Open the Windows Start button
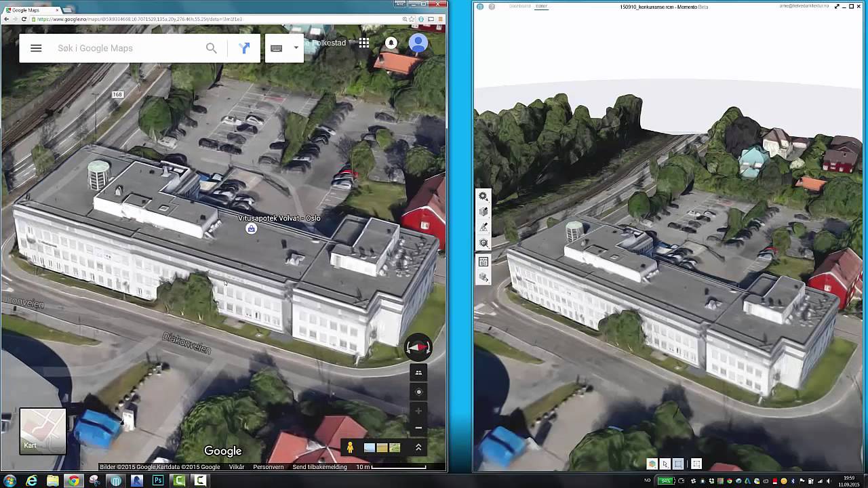Viewport: 868px width, 488px height. (9, 481)
